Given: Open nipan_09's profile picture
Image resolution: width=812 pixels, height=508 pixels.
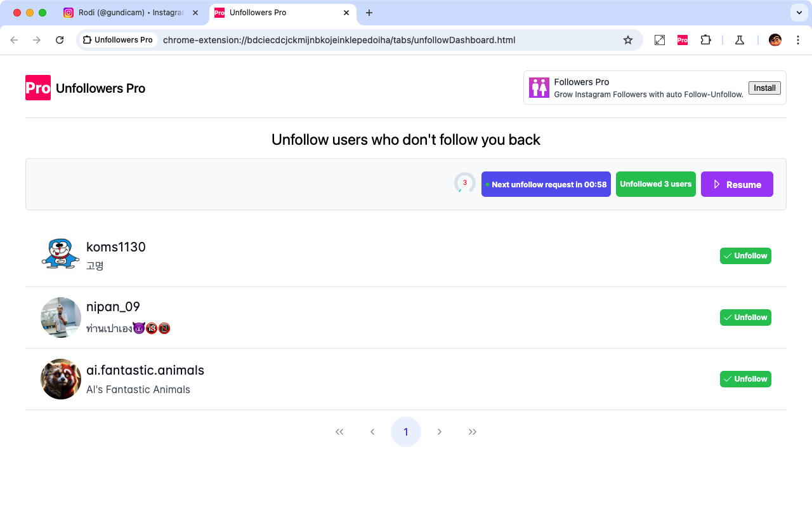Looking at the screenshot, I should pyautogui.click(x=61, y=317).
